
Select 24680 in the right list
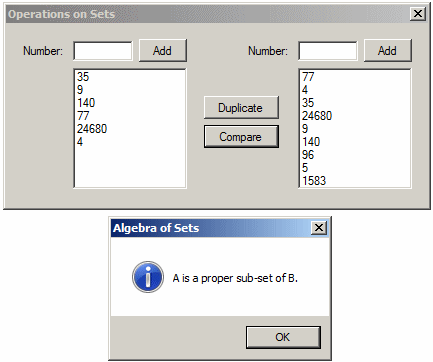[317, 116]
